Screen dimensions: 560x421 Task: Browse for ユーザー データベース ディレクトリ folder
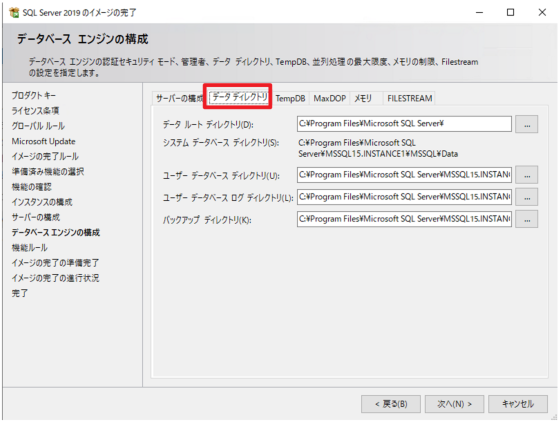[526, 175]
